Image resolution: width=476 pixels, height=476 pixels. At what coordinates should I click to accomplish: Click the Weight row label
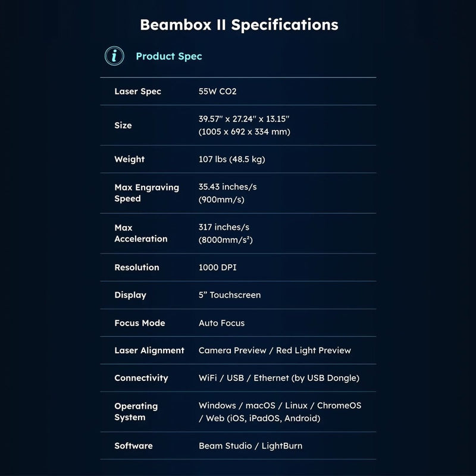[129, 159]
